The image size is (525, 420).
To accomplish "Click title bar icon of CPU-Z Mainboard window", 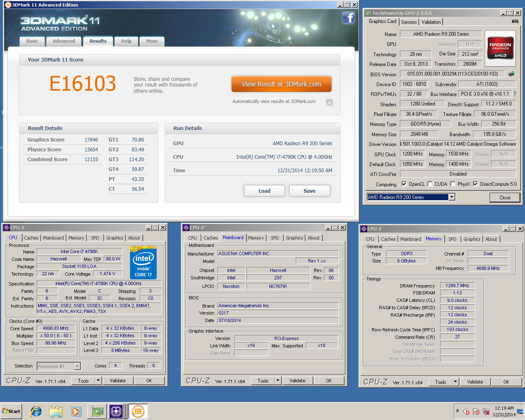I will tap(186, 228).
